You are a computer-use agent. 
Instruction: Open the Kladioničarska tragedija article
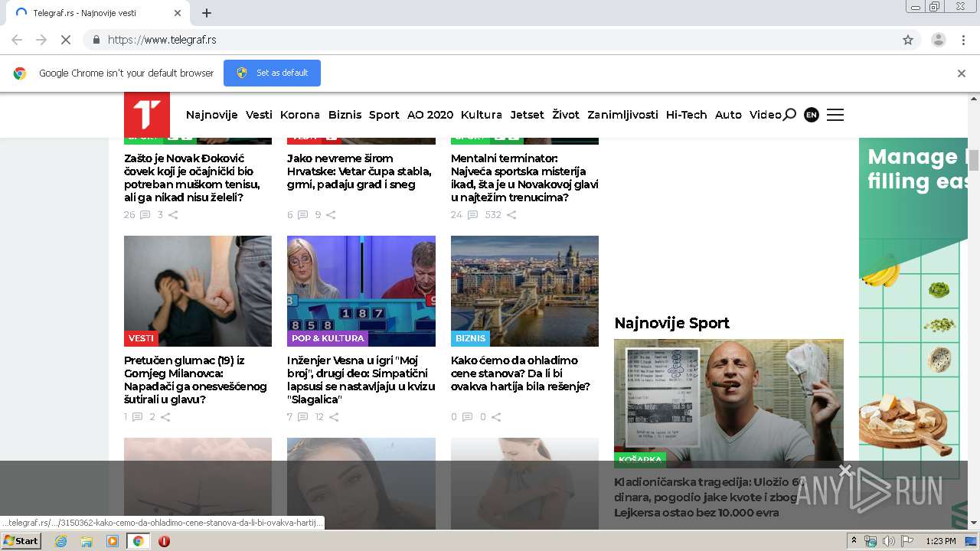709,497
